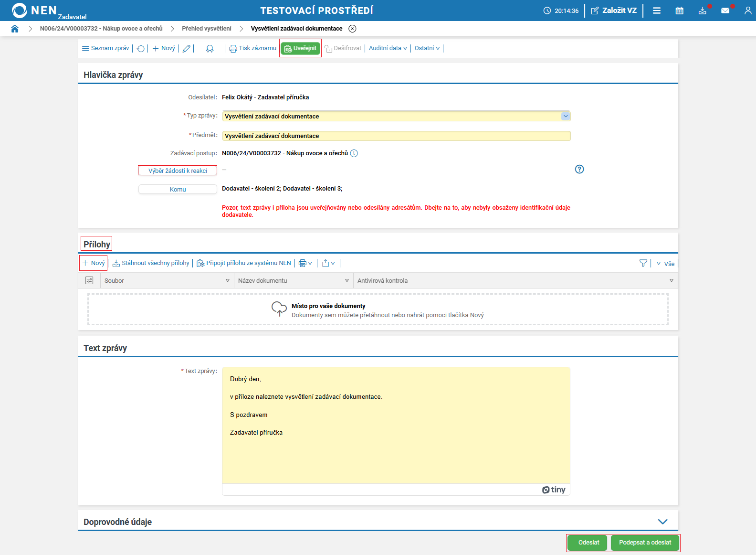Click the green Uveřejnit button

click(x=300, y=48)
